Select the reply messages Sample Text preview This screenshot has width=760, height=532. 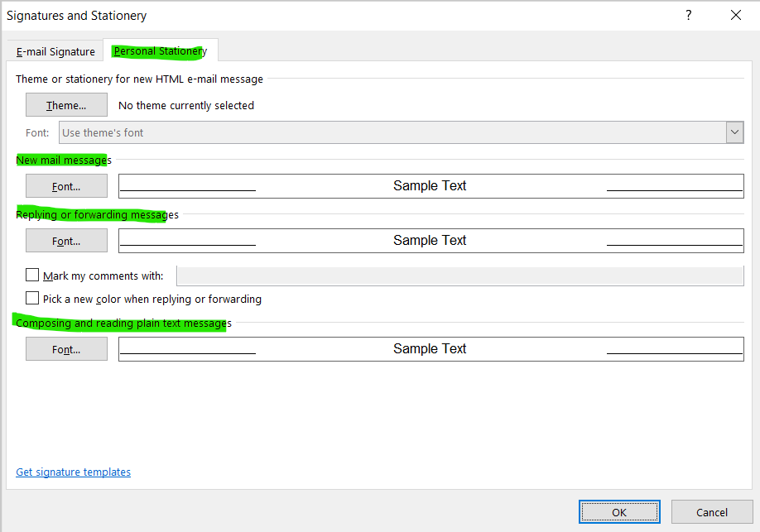coord(431,240)
